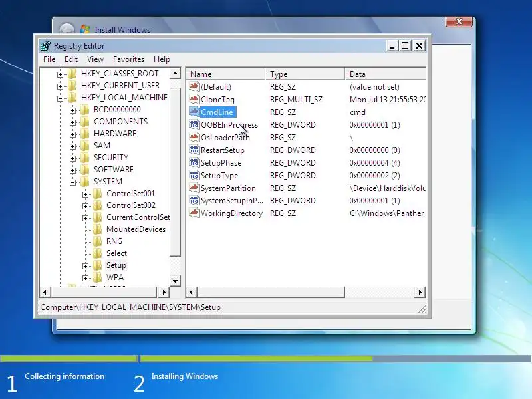Click the 'cmd' data of CmdLine

(x=358, y=112)
